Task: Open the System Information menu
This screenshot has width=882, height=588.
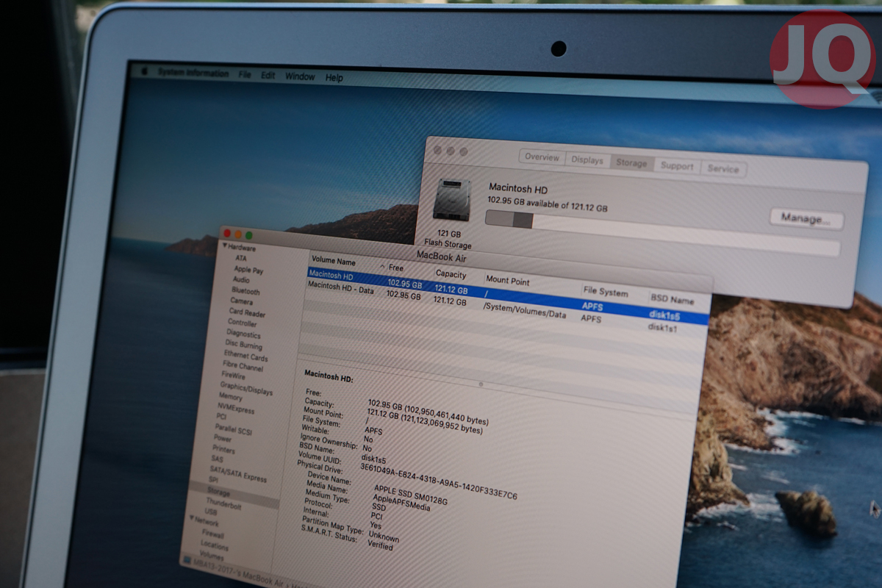Action: 193,73
